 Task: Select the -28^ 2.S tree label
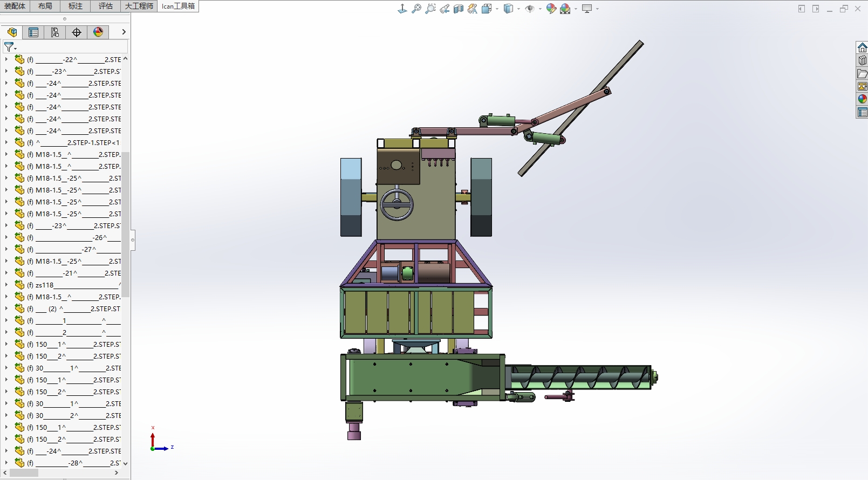(x=74, y=463)
